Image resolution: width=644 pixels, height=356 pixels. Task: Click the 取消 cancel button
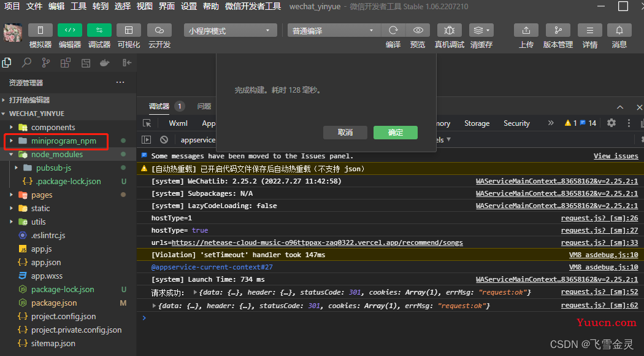click(x=345, y=133)
